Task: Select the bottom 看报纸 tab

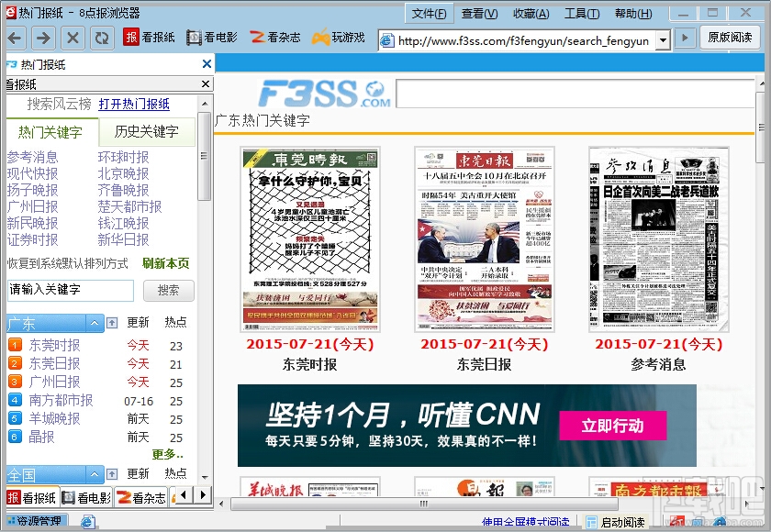Action: pyautogui.click(x=32, y=498)
